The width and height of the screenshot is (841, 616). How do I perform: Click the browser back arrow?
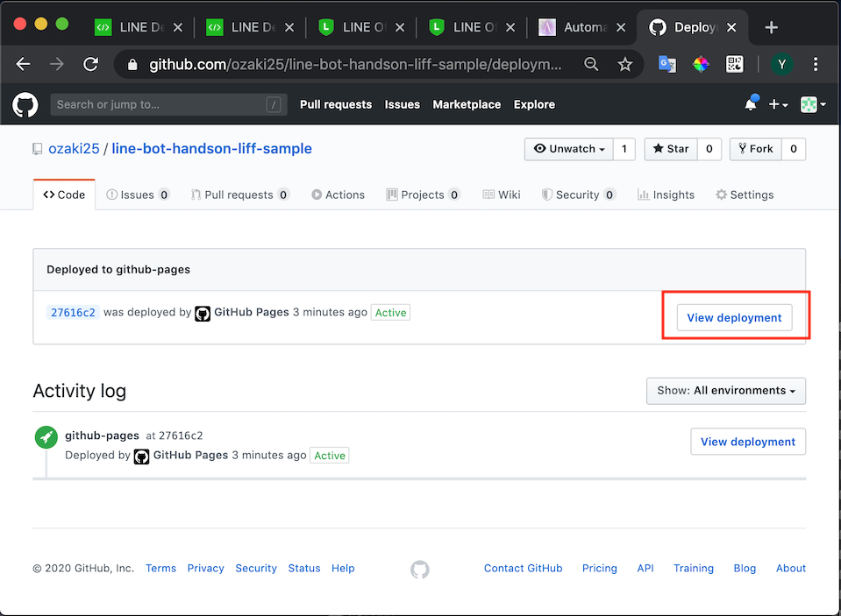tap(23, 64)
